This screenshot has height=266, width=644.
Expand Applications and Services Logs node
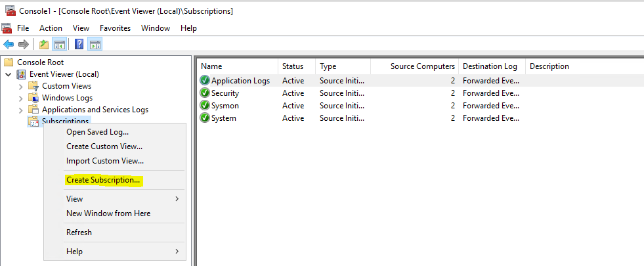pos(21,110)
